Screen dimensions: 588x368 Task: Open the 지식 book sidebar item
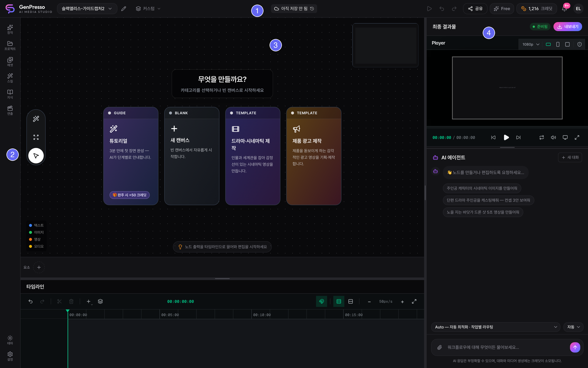point(10,94)
